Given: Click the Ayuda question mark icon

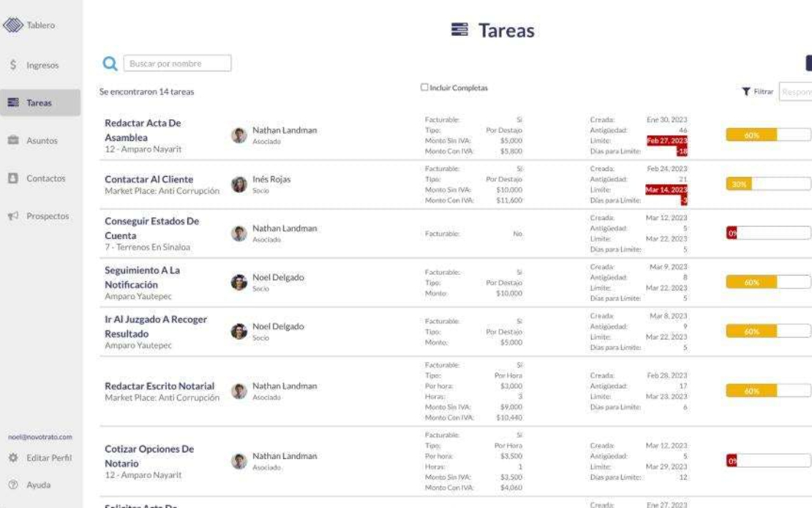Looking at the screenshot, I should tap(13, 485).
